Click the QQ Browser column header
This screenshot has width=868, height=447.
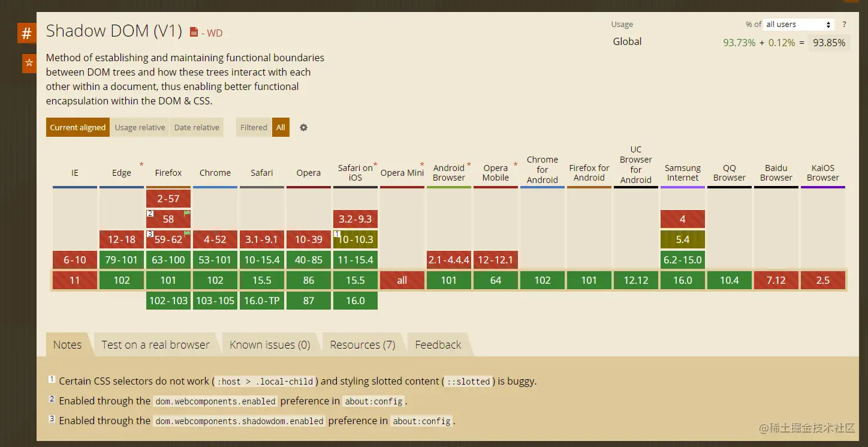pyautogui.click(x=730, y=173)
